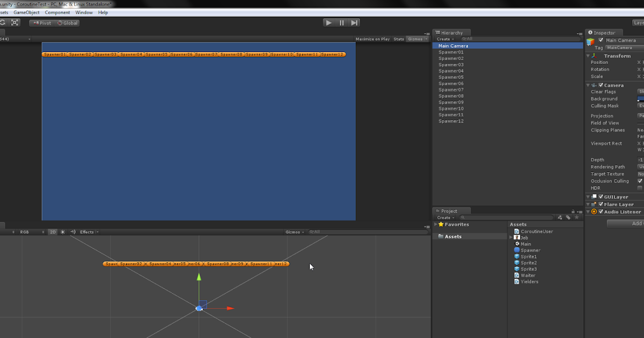This screenshot has height=338, width=644.
Task: Switch to the Hierarchy tab
Action: (451, 32)
